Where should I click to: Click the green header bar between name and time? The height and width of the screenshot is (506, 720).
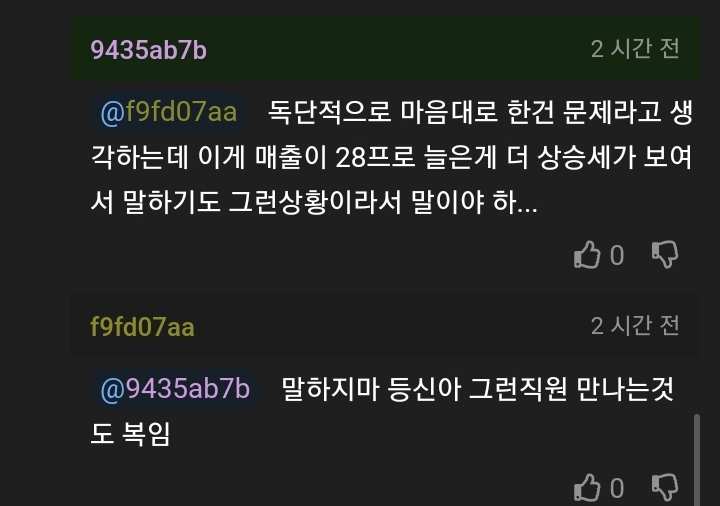point(399,50)
